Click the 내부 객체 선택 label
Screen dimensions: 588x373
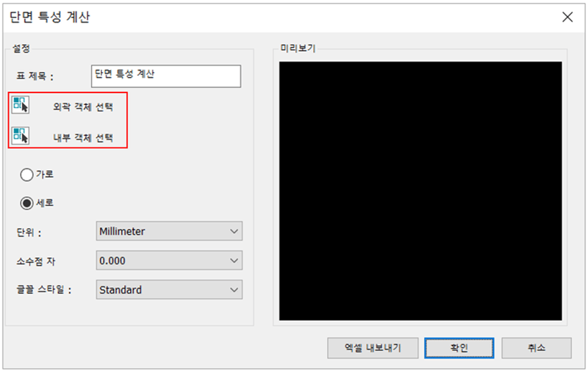click(x=83, y=138)
